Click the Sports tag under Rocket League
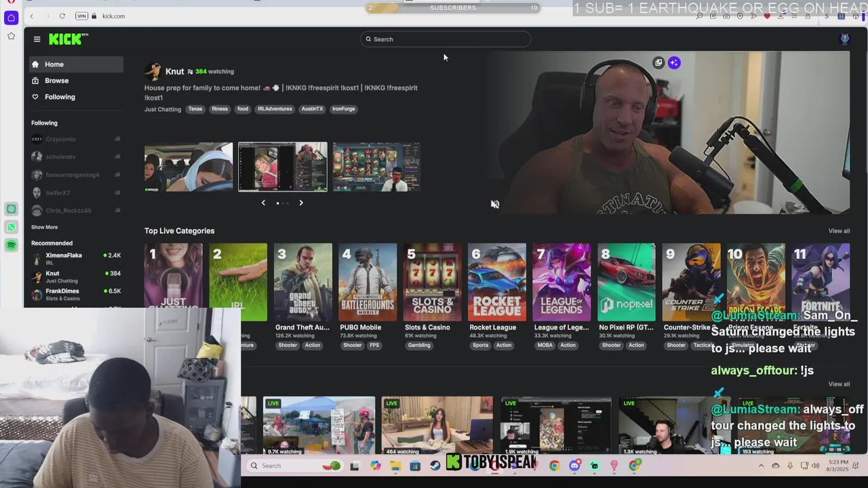The image size is (868, 488). pos(480,345)
